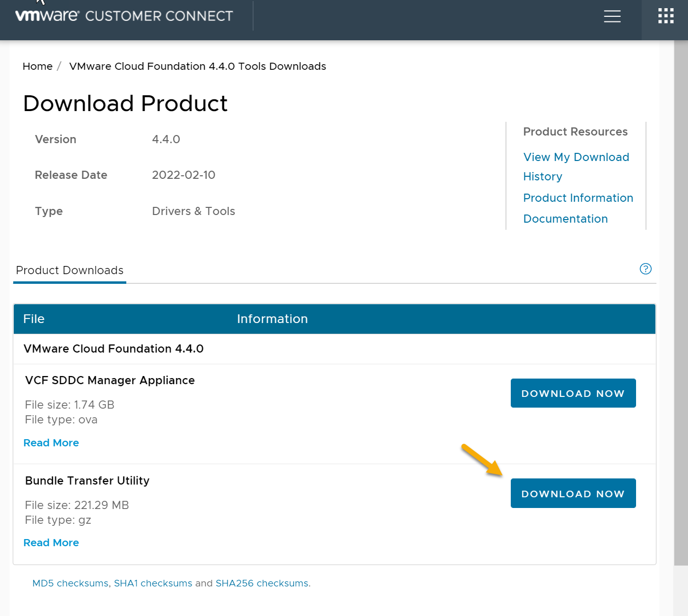Click the VCF SDDC Manager Appliance title
Image resolution: width=688 pixels, height=616 pixels.
point(110,381)
